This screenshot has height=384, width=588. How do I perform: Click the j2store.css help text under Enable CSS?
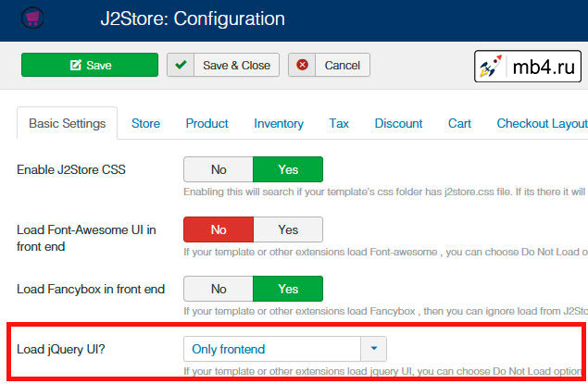pyautogui.click(x=385, y=192)
